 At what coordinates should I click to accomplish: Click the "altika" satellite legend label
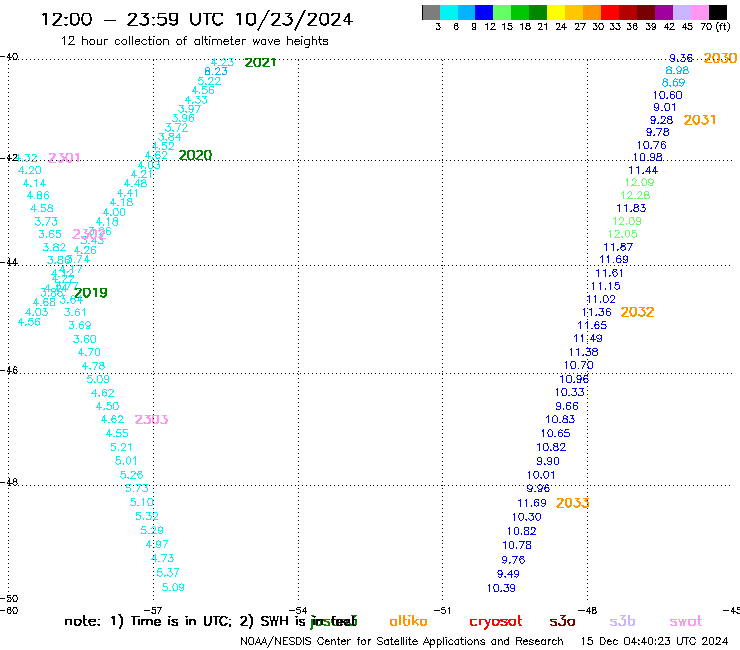408,621
